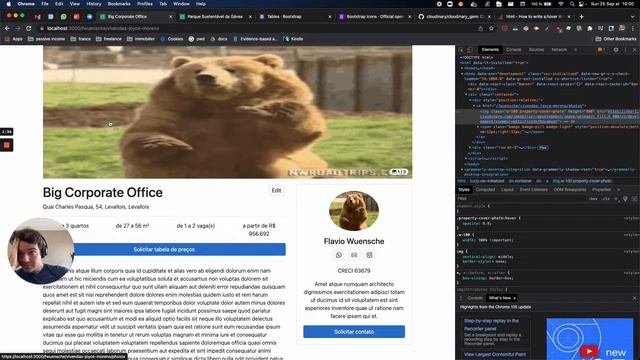
Task: Click the flex badge in DOM tree
Action: [543, 147]
